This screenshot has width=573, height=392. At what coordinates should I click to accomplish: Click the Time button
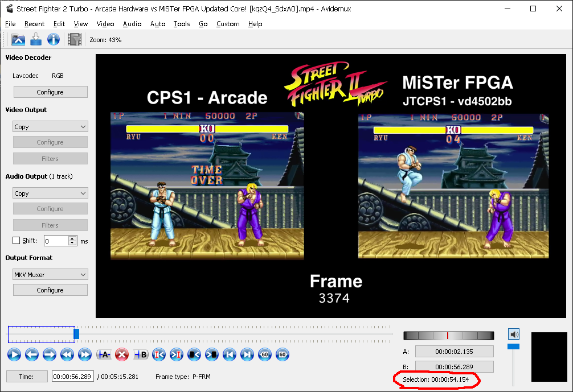[x=27, y=377]
